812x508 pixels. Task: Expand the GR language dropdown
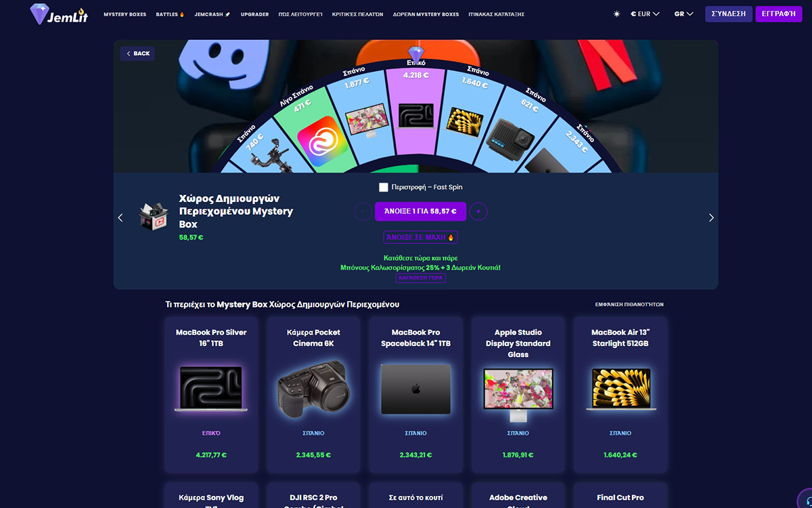point(683,14)
